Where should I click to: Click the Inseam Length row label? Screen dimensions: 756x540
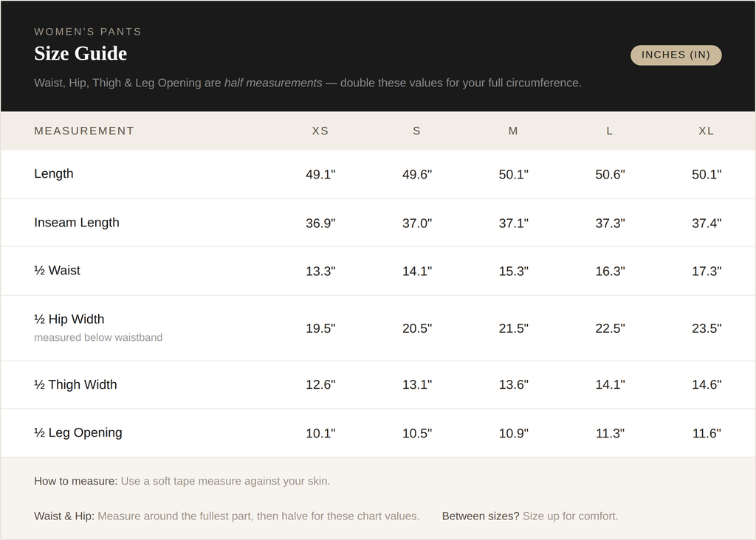coord(77,223)
